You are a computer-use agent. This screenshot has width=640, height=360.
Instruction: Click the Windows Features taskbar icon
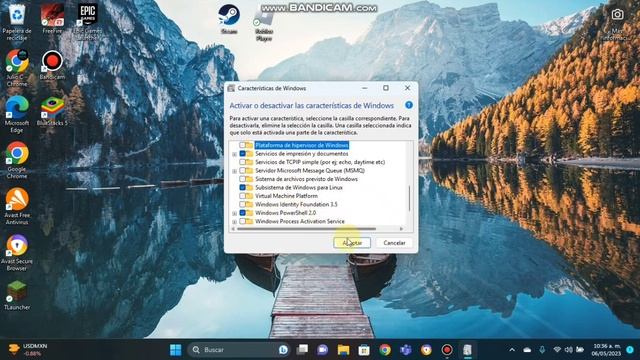click(x=468, y=350)
